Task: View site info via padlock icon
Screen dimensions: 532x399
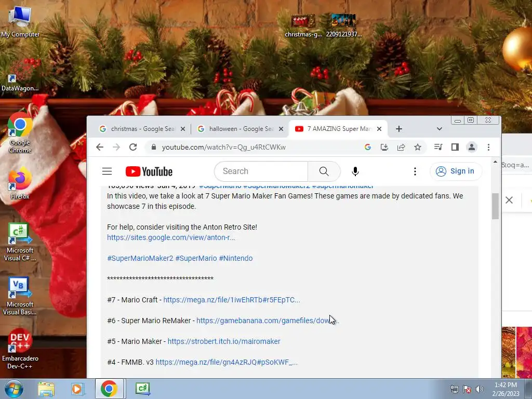Action: 154,147
